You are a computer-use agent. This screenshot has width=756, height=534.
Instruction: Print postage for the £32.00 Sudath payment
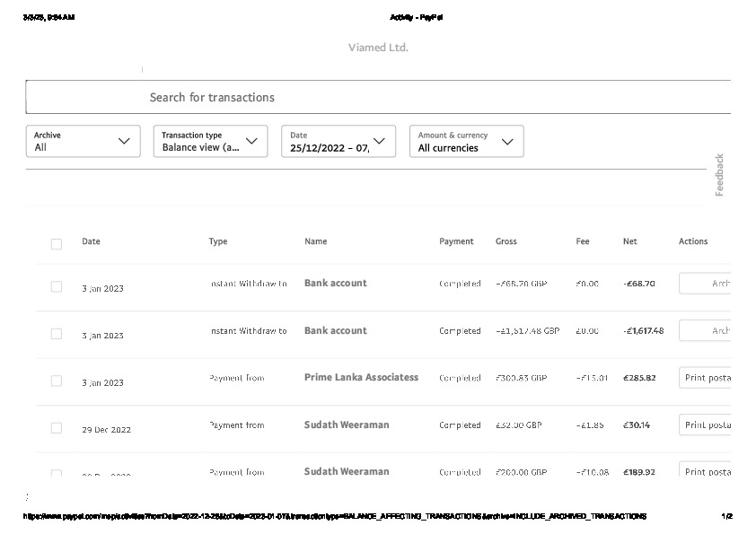706,425
